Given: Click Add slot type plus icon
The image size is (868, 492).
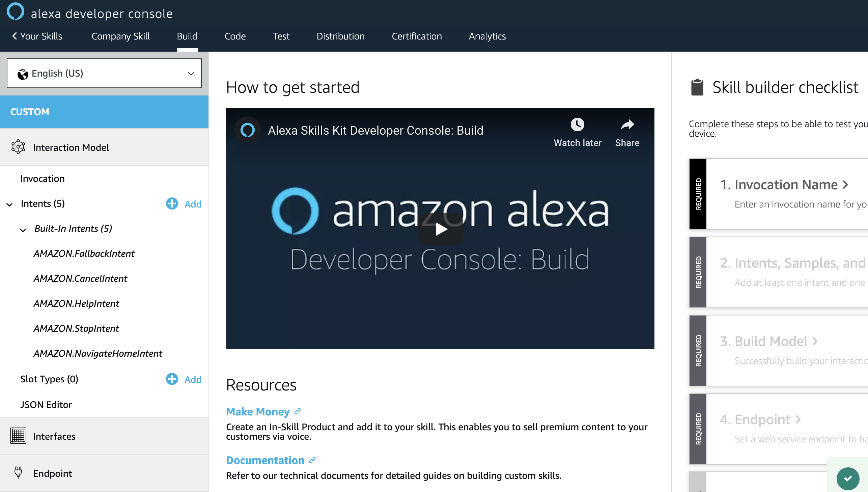Looking at the screenshot, I should pos(172,379).
